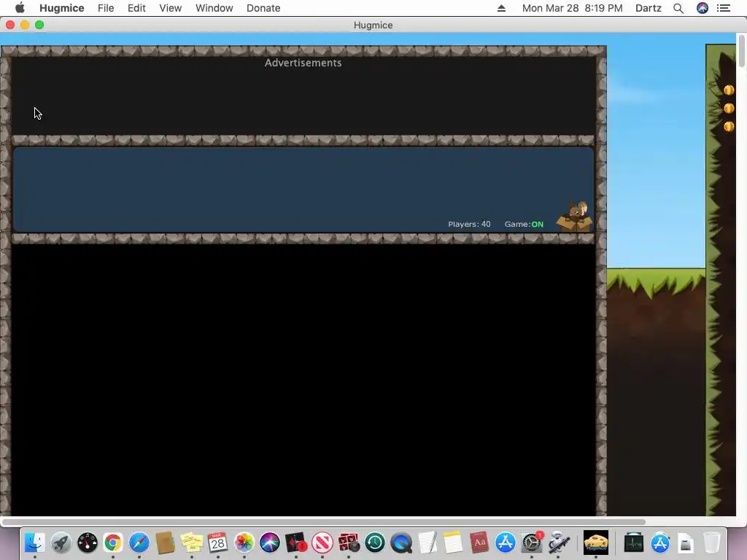Open TextEdit document icon in dock

[427, 542]
